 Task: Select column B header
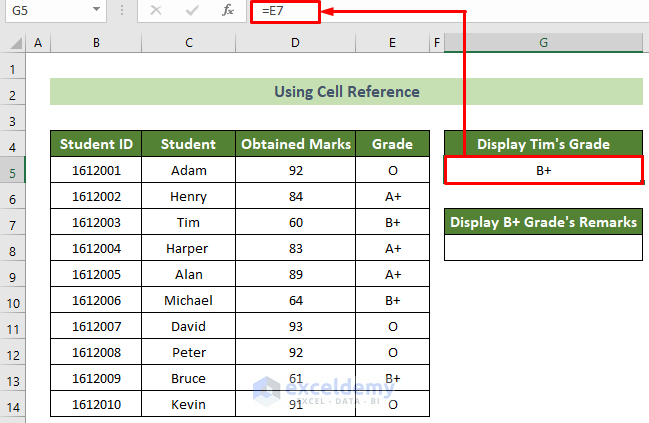tap(96, 43)
